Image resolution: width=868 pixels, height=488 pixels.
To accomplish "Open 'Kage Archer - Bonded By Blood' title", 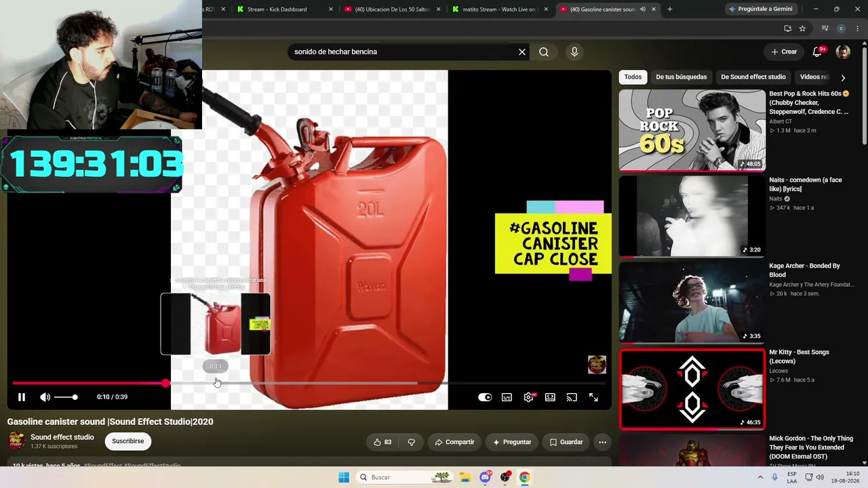I will 804,270.
